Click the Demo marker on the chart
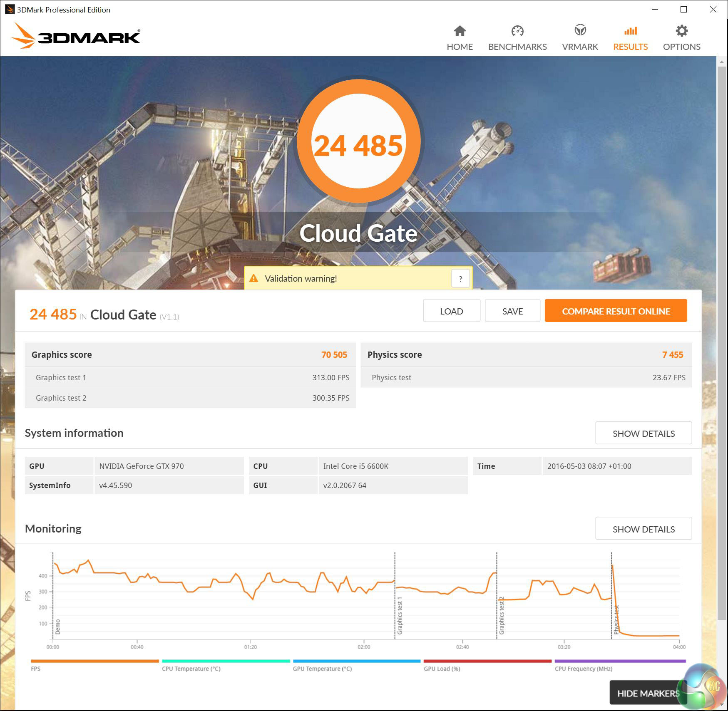728x711 pixels. [58, 627]
